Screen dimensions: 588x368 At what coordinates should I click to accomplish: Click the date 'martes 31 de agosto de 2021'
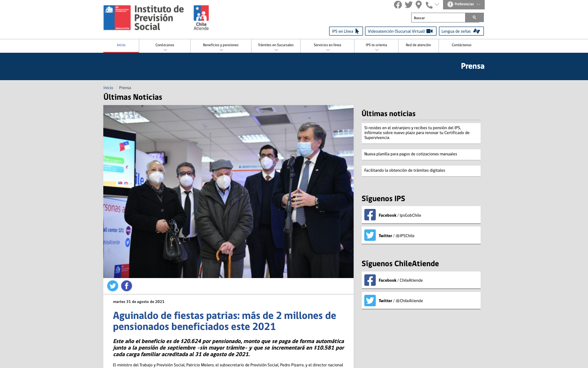(x=138, y=302)
